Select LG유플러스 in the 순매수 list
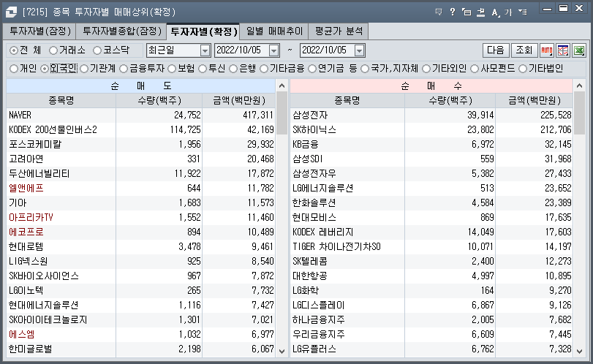 coord(314,349)
